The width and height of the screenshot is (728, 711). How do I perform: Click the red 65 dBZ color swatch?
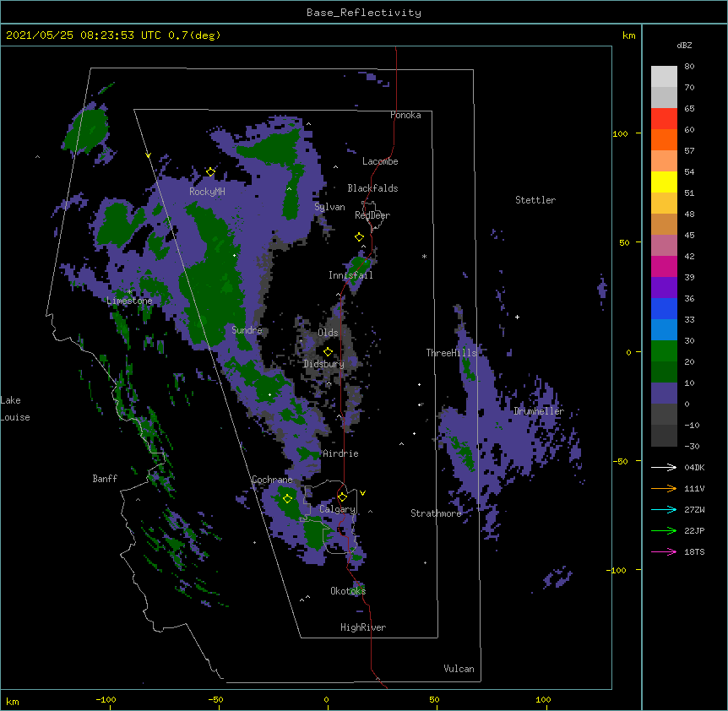[664, 119]
